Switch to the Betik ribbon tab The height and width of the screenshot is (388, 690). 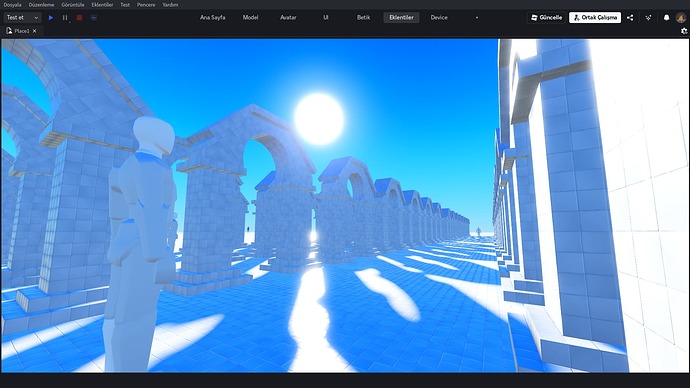coord(363,18)
